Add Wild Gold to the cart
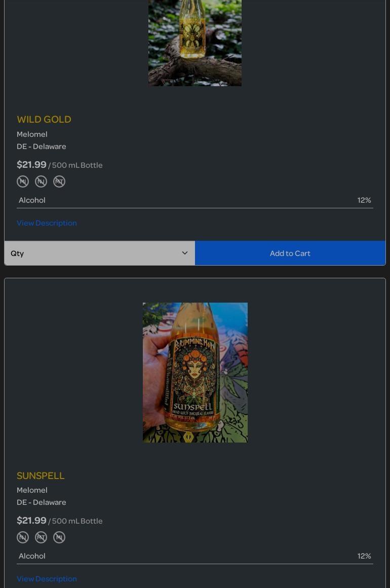 point(290,253)
